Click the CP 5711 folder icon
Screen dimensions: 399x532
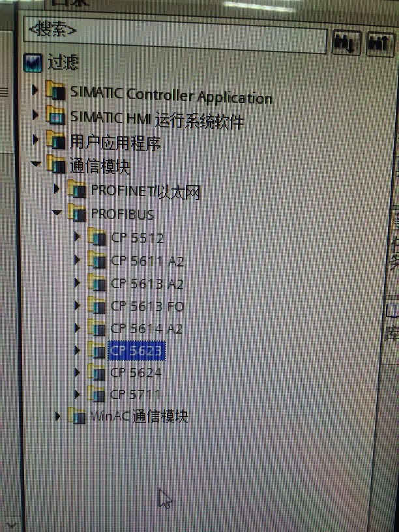[96, 394]
